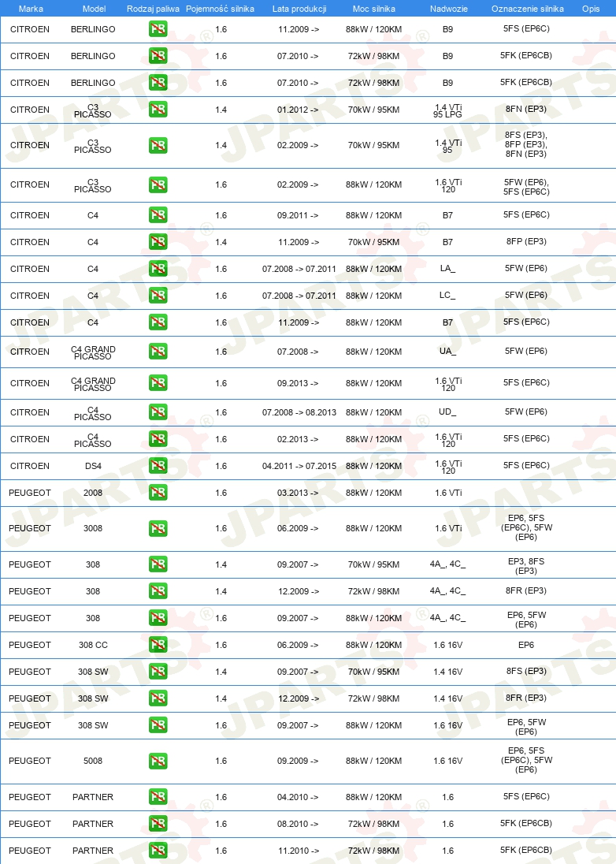Click fuel icon in C3 Picasso 1.4 02.2009 row

click(x=158, y=146)
